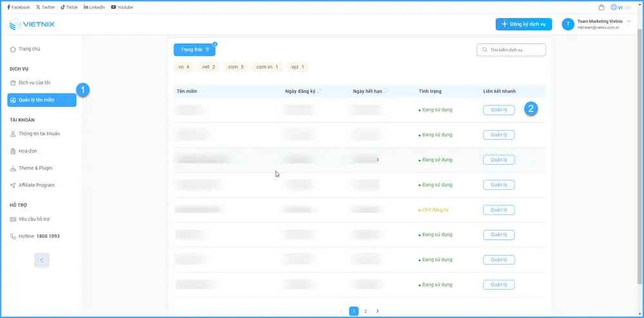Sort by Ngày hết hạn column
This screenshot has width=644, height=318.
tap(386, 91)
